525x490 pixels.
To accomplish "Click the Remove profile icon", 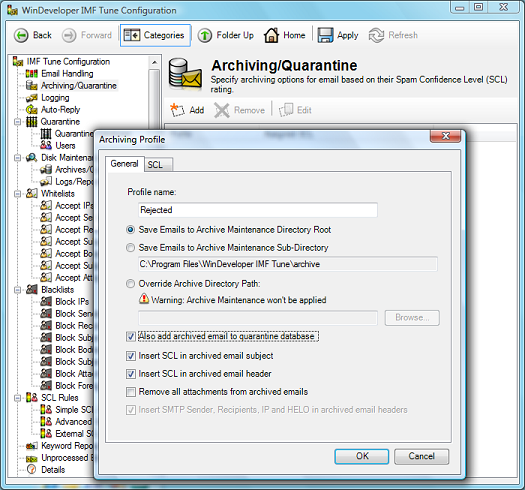I will click(x=222, y=110).
